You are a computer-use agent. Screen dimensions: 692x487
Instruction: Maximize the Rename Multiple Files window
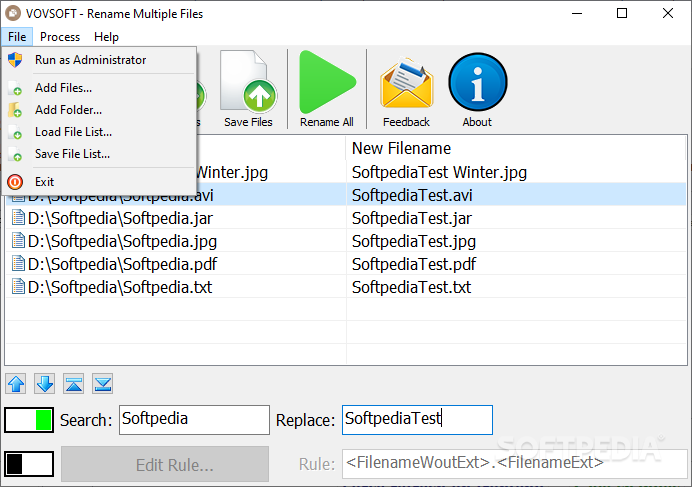click(622, 13)
